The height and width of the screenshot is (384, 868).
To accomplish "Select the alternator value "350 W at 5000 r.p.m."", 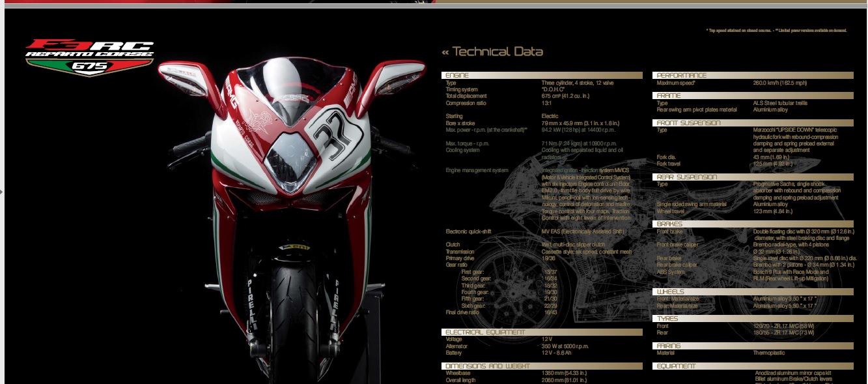I will point(566,346).
